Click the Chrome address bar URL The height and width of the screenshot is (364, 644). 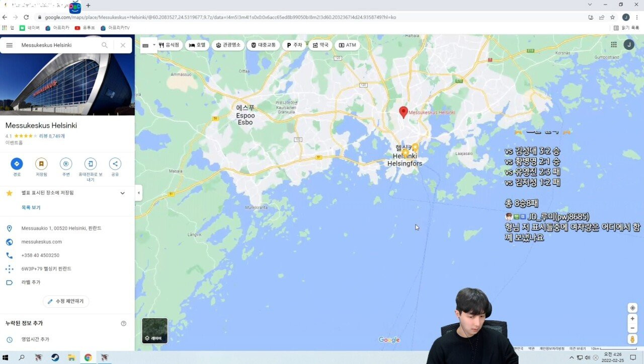(x=220, y=17)
